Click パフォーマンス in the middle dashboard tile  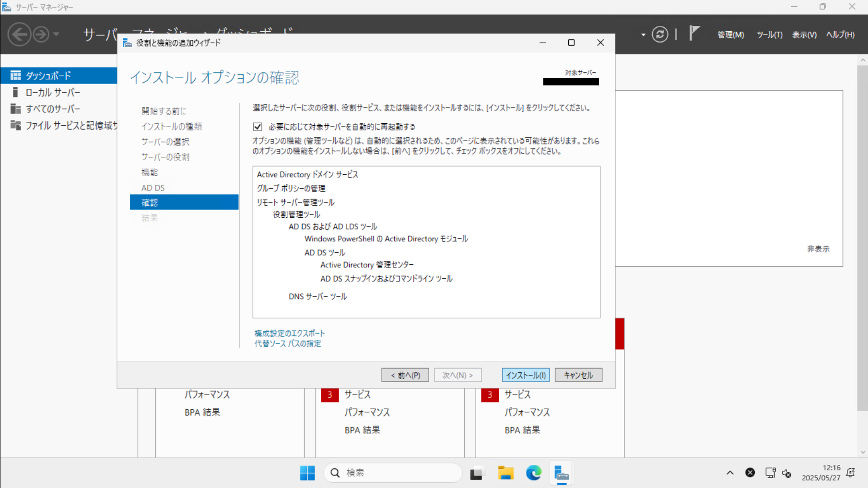pos(367,412)
